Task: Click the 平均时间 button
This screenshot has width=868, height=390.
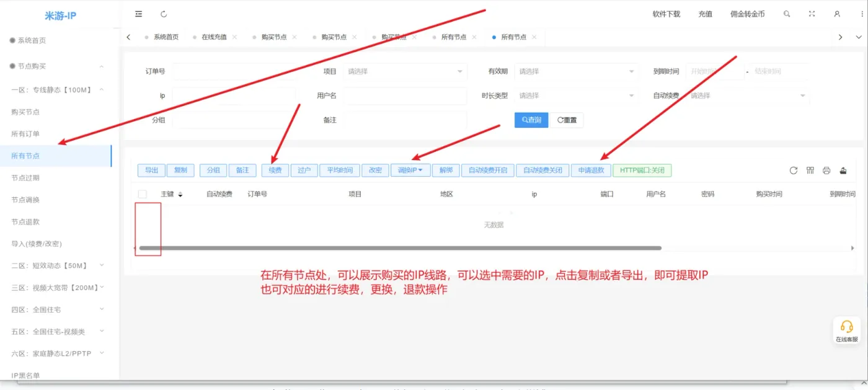Action: pyautogui.click(x=340, y=170)
